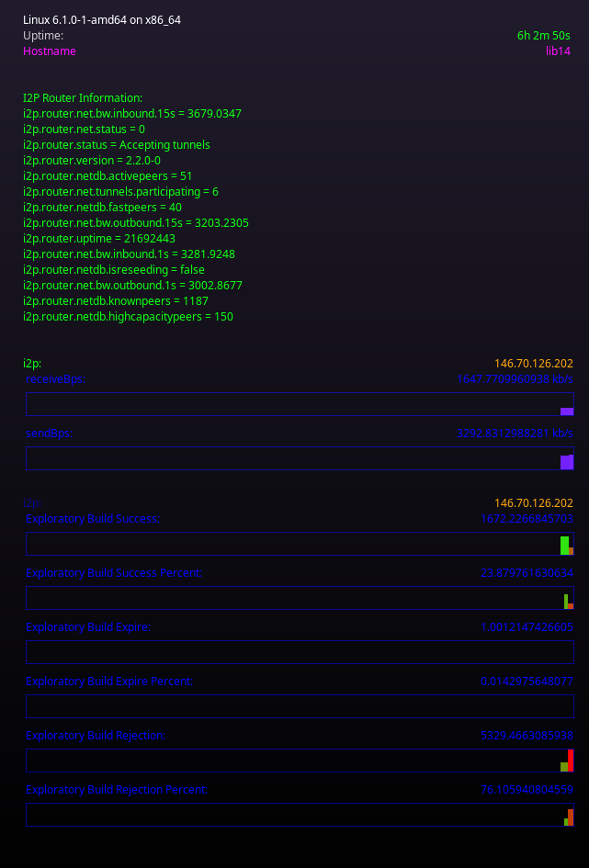
Task: Select the receiveBps label
Action: point(55,379)
